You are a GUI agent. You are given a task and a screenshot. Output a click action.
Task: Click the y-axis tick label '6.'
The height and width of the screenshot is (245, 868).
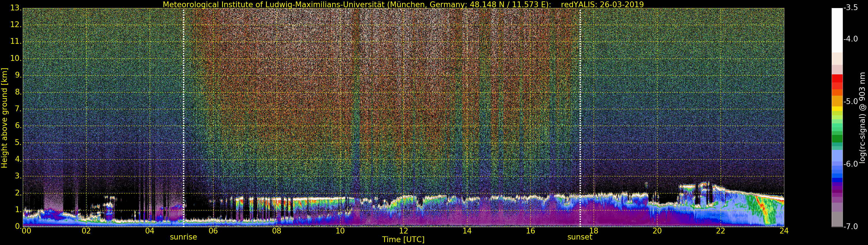pos(18,126)
